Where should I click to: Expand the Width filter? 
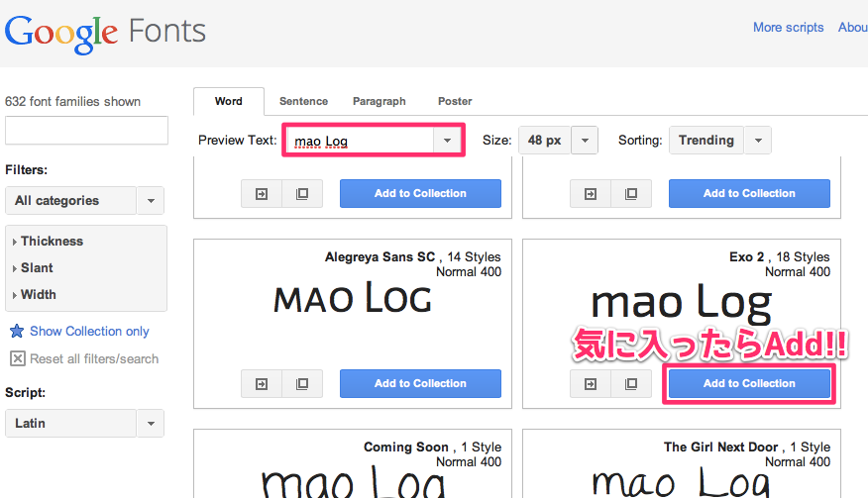[x=35, y=294]
